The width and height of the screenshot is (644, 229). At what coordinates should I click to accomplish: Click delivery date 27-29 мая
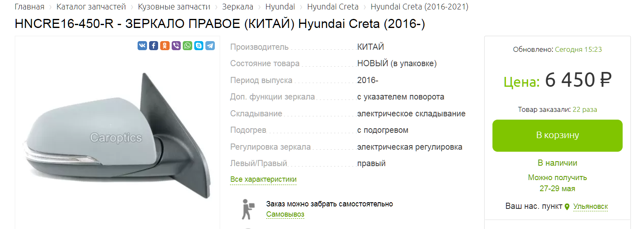tap(557, 189)
